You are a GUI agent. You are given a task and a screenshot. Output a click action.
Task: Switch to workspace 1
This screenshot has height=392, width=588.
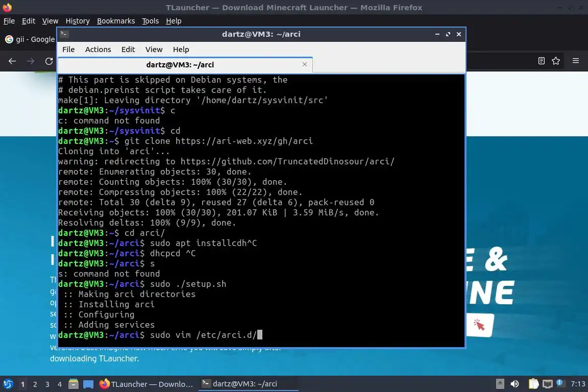(22, 384)
